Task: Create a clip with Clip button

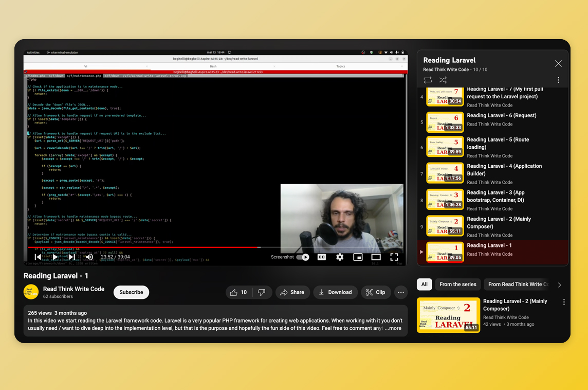Action: point(376,292)
